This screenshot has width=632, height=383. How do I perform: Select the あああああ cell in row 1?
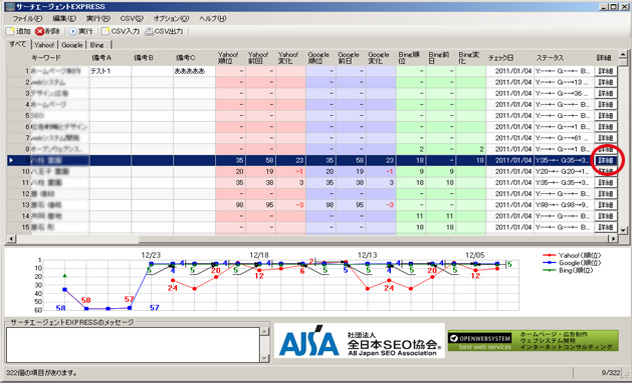pos(194,71)
